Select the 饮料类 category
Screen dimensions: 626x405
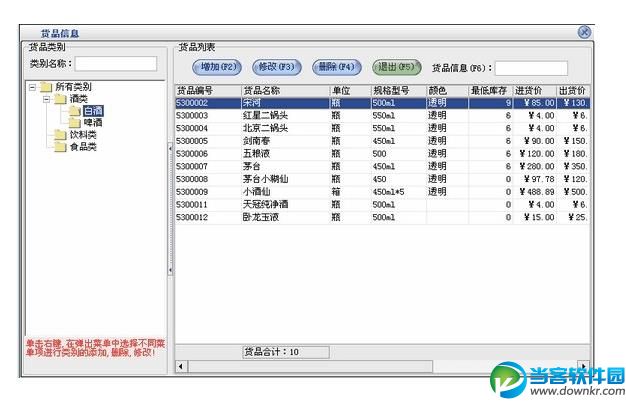click(x=83, y=135)
